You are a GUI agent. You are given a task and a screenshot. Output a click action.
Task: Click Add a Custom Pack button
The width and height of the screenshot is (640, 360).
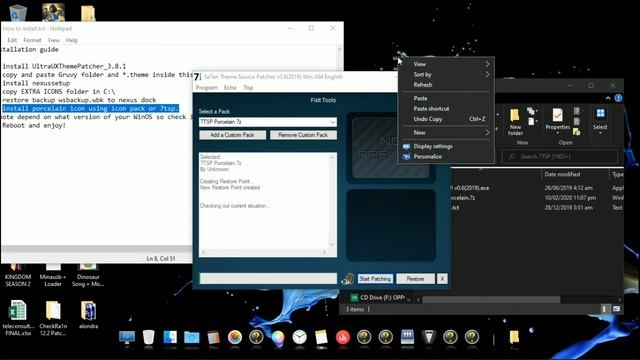[x=232, y=135]
